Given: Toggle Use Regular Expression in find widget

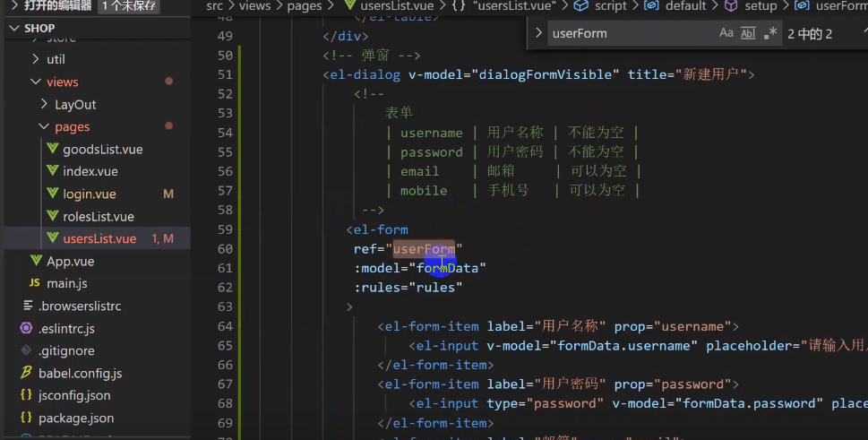Looking at the screenshot, I should point(770,33).
